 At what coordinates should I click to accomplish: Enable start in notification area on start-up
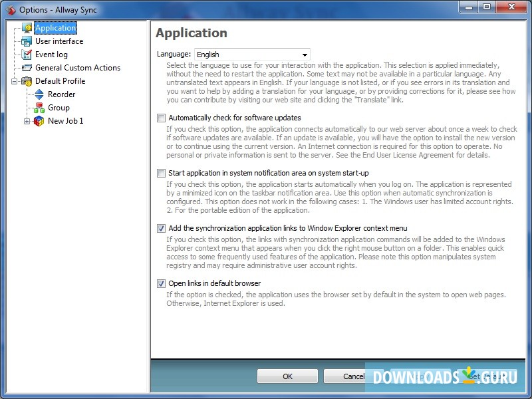point(161,174)
